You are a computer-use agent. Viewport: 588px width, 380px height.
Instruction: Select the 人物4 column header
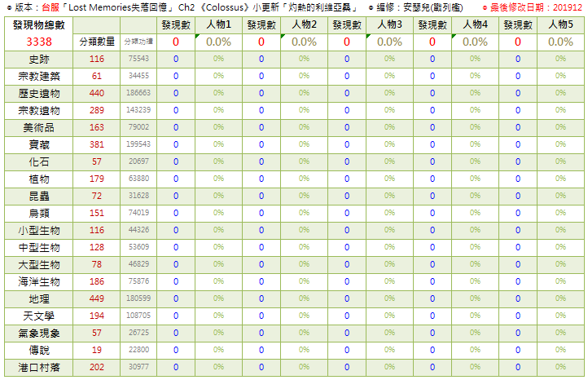coord(475,24)
